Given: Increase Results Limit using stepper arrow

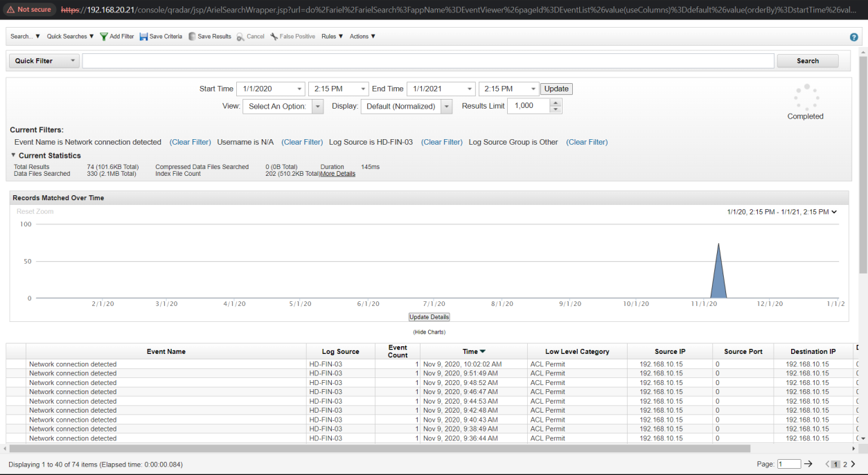Looking at the screenshot, I should [556, 103].
